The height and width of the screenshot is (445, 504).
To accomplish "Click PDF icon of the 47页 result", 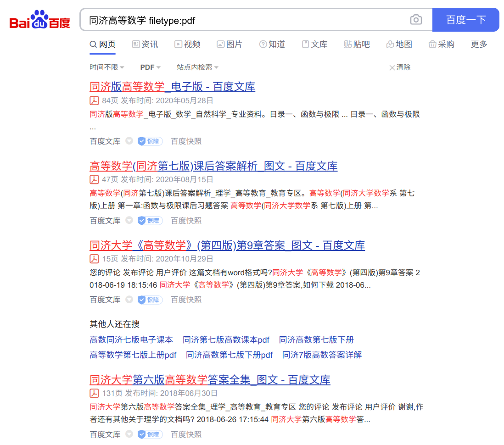I will (x=94, y=179).
